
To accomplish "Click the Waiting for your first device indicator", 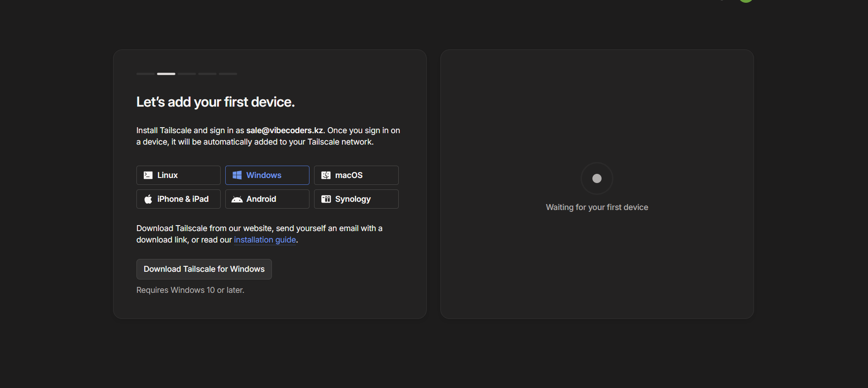I will tap(597, 178).
